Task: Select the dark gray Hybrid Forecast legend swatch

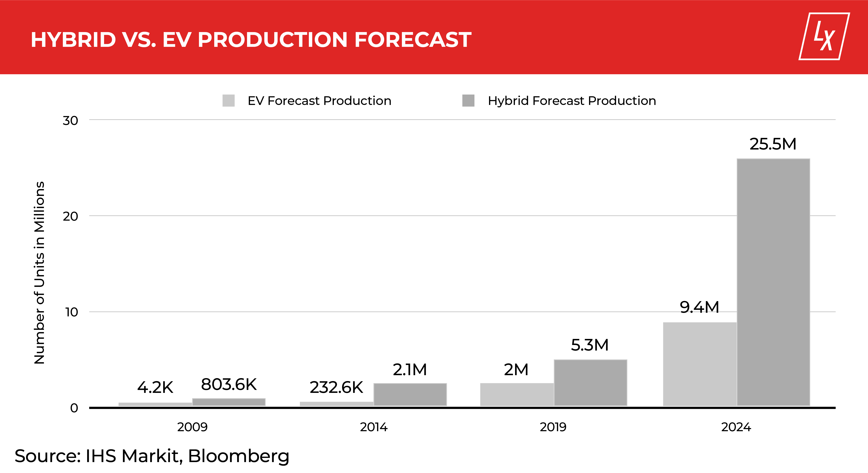Action: (x=468, y=101)
